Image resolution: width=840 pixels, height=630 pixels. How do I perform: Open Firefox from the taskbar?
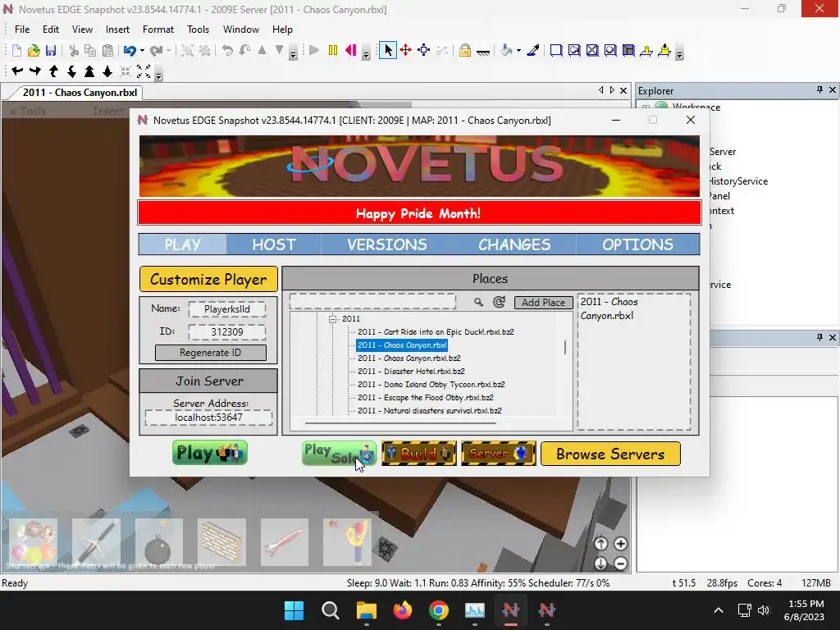403,610
